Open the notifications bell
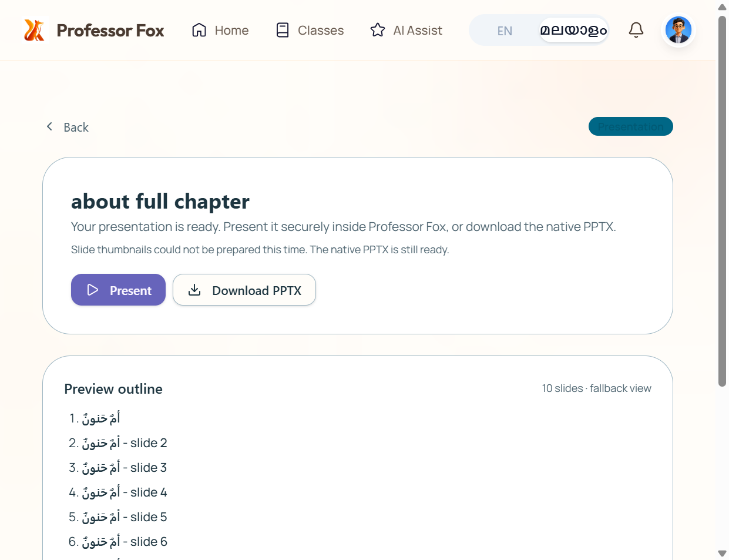This screenshot has width=729, height=560. (636, 30)
